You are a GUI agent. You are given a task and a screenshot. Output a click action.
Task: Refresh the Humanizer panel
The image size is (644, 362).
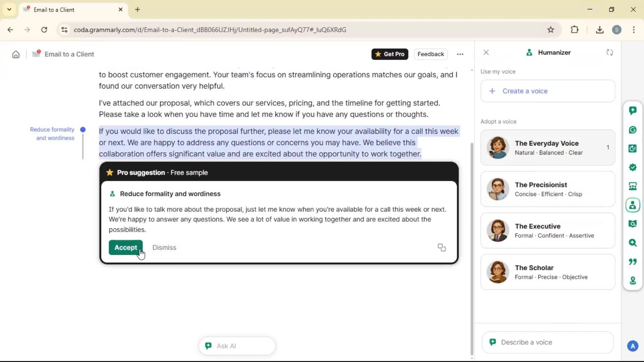609,53
